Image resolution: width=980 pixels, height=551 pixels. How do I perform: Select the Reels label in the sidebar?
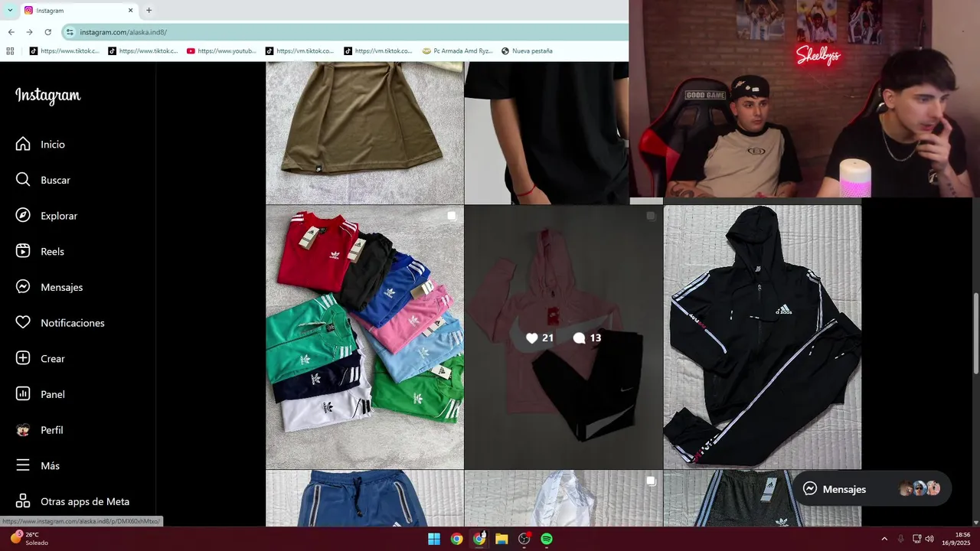(x=52, y=252)
